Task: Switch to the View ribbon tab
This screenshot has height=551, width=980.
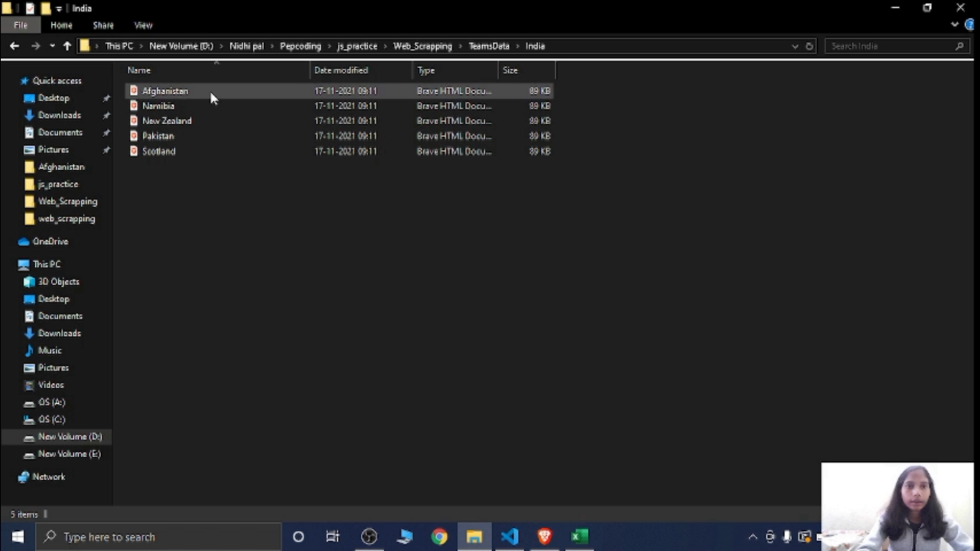Action: tap(143, 25)
